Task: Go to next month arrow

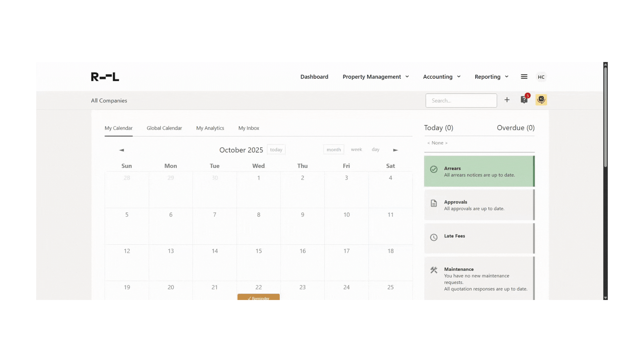Action: tap(395, 150)
